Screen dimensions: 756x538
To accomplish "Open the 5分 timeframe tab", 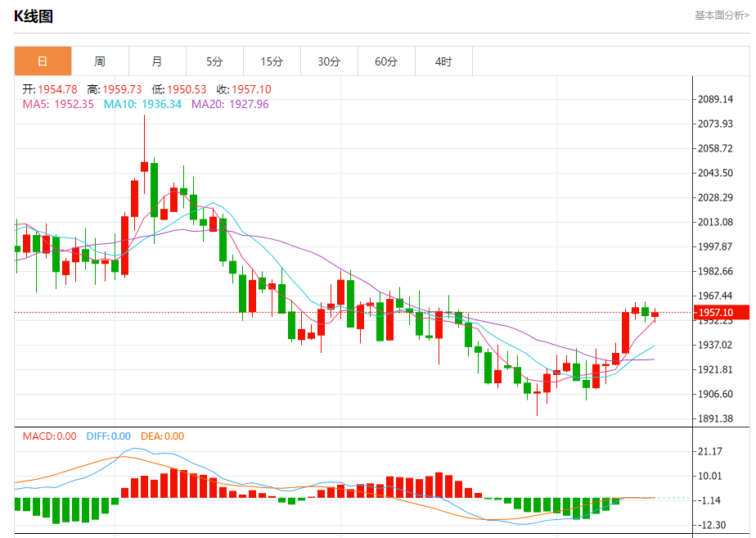I will pos(214,61).
